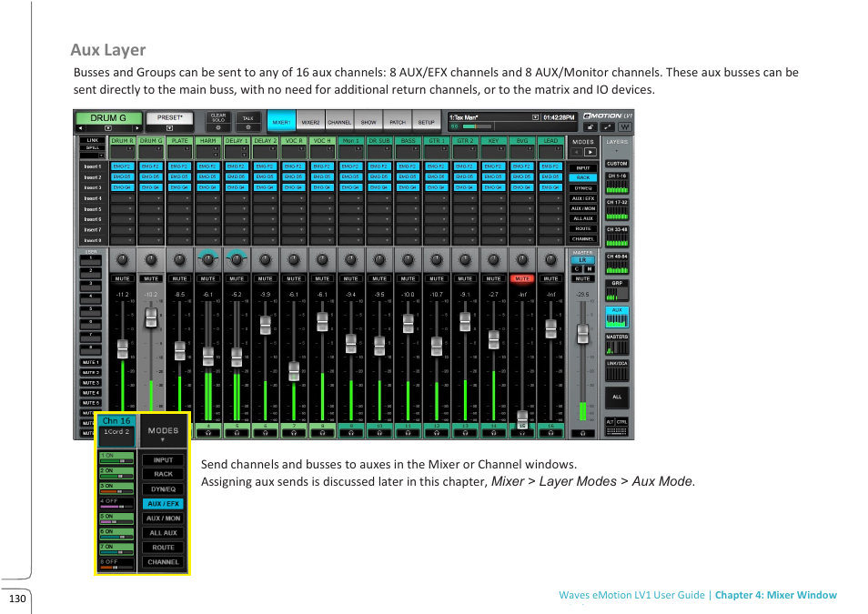Open the EMO-F2 plugin on DRUM R Insert 1
The width and height of the screenshot is (868, 614).
coord(122,166)
